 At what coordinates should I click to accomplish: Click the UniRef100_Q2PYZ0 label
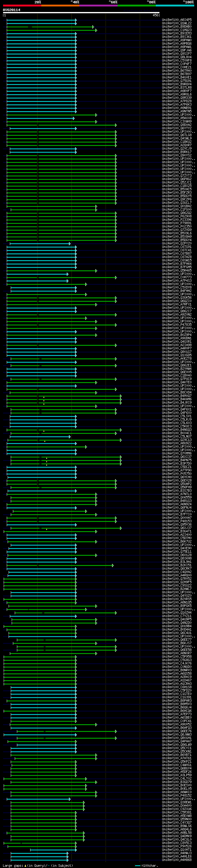177,243
